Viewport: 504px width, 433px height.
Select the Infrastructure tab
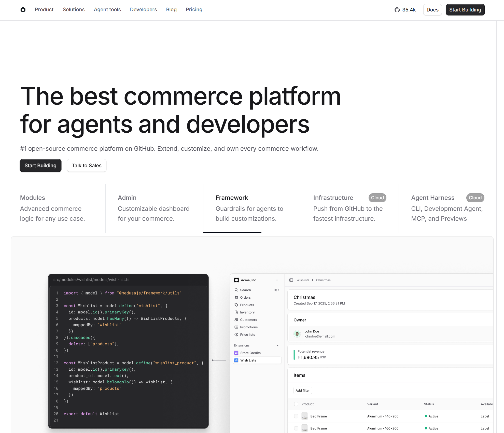tap(350, 208)
